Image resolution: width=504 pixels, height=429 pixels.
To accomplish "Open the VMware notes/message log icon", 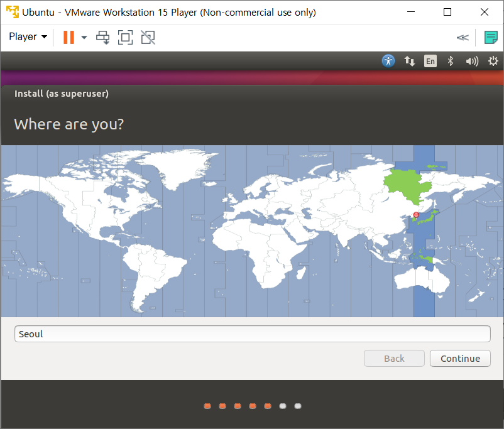I will [x=491, y=37].
